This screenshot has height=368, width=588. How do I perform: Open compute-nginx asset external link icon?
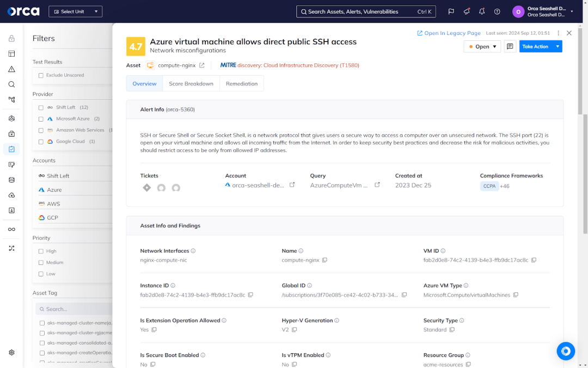tap(202, 65)
